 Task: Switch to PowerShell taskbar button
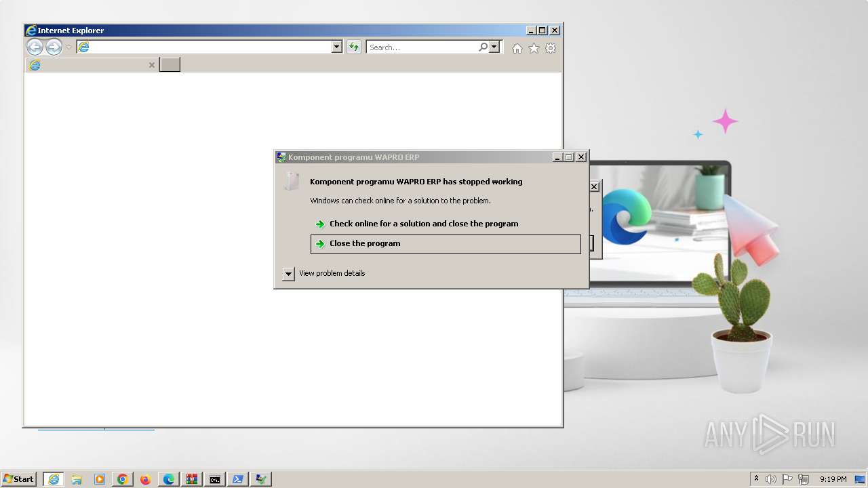[237, 479]
